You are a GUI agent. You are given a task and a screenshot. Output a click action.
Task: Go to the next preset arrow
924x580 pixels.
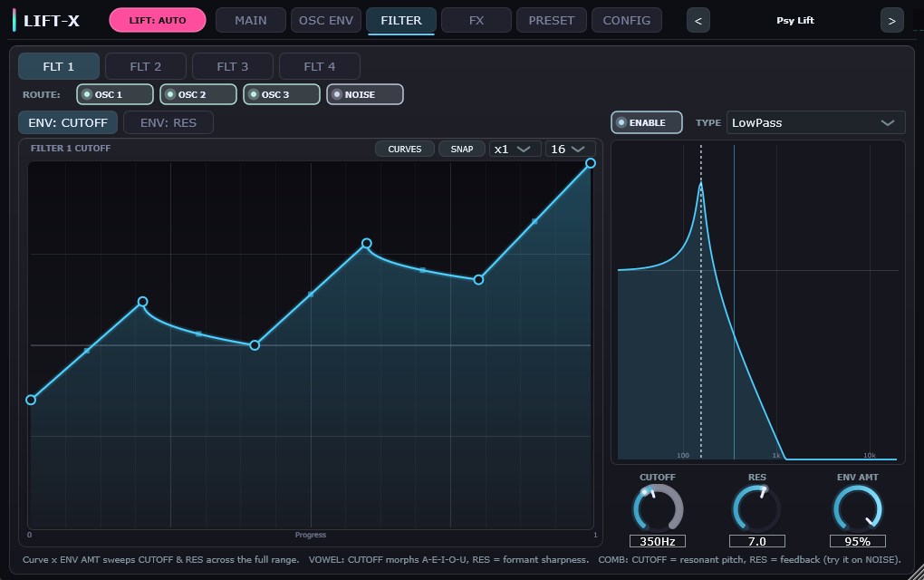coord(891,21)
